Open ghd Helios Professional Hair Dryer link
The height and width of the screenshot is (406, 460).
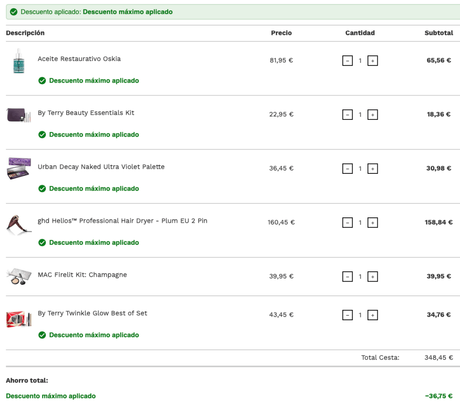[x=122, y=221]
